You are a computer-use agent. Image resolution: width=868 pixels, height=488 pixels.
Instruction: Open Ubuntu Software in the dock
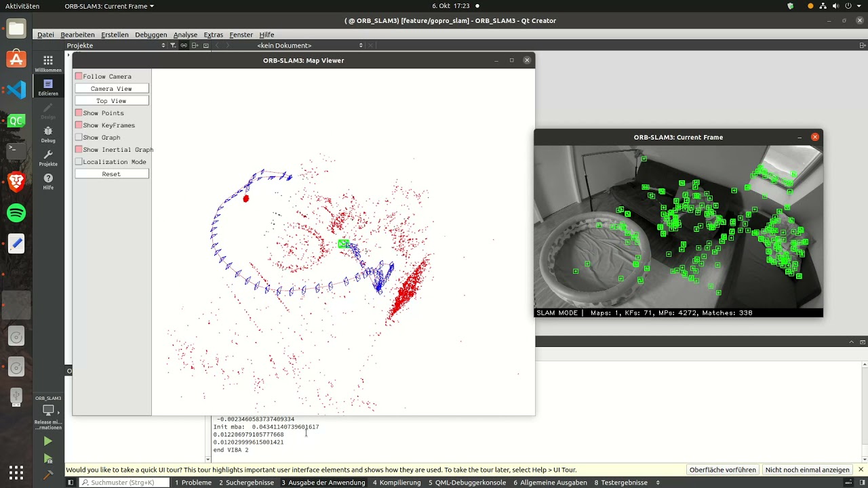16,59
